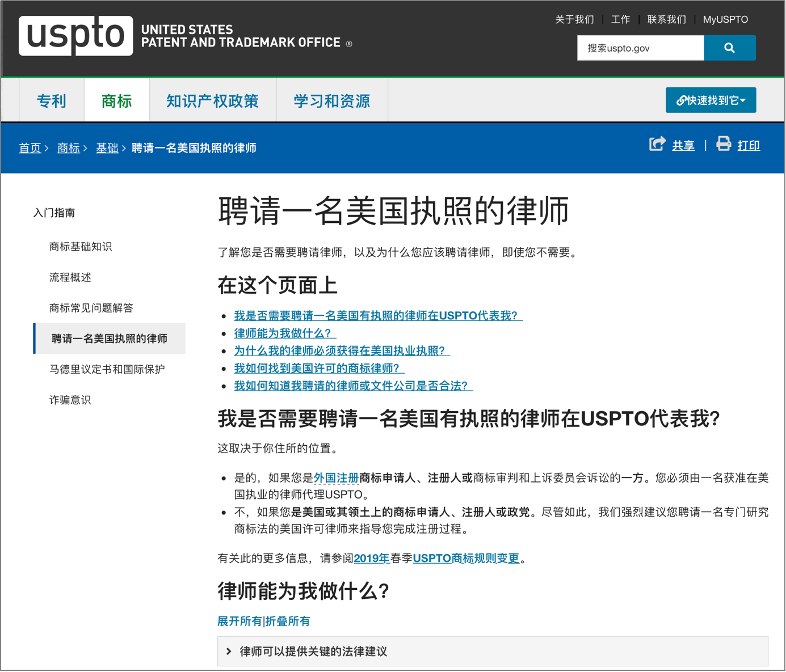
Task: Go to 商标 breadcrumb link
Action: (69, 148)
